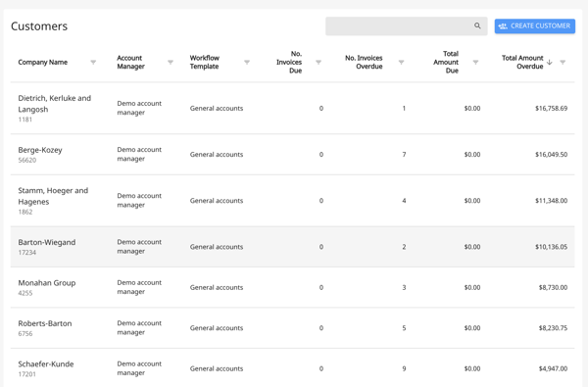Click Schaefer-Kunde's overdue invoice count 9

point(404,368)
